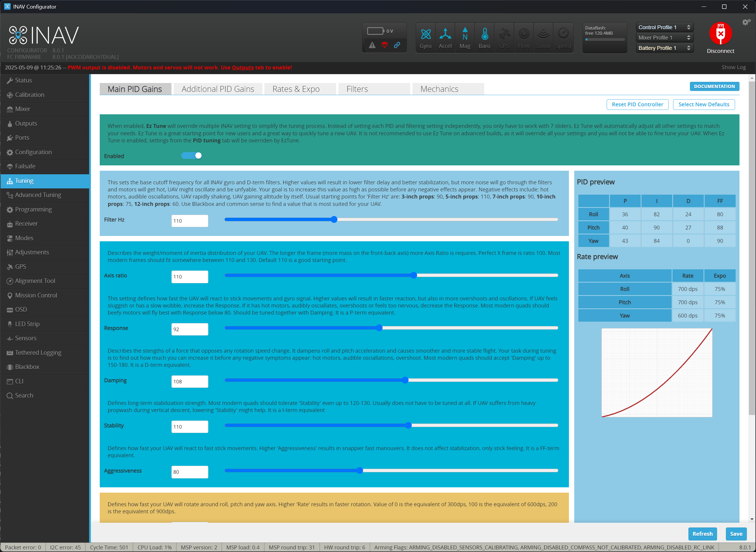The height and width of the screenshot is (552, 756).
Task: Follow the Outputs link in warning message
Action: point(243,68)
